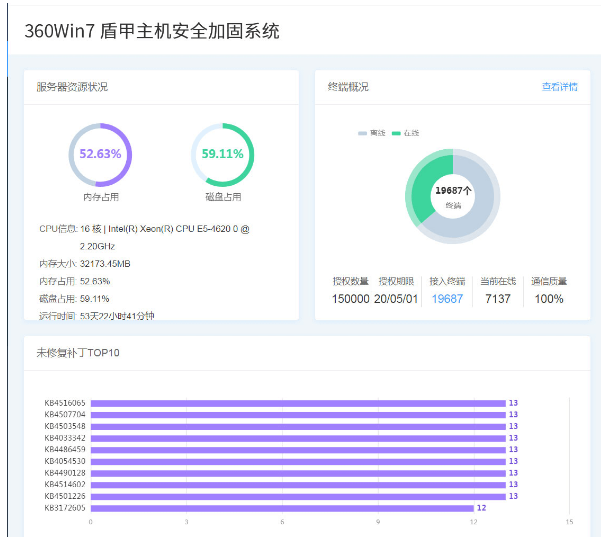Click the 接入终端 column label
Image resolution: width=610 pixels, height=544 pixels.
(x=447, y=281)
